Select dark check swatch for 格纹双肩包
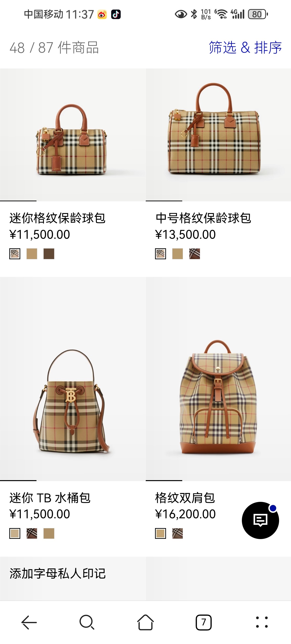 pos(177,533)
